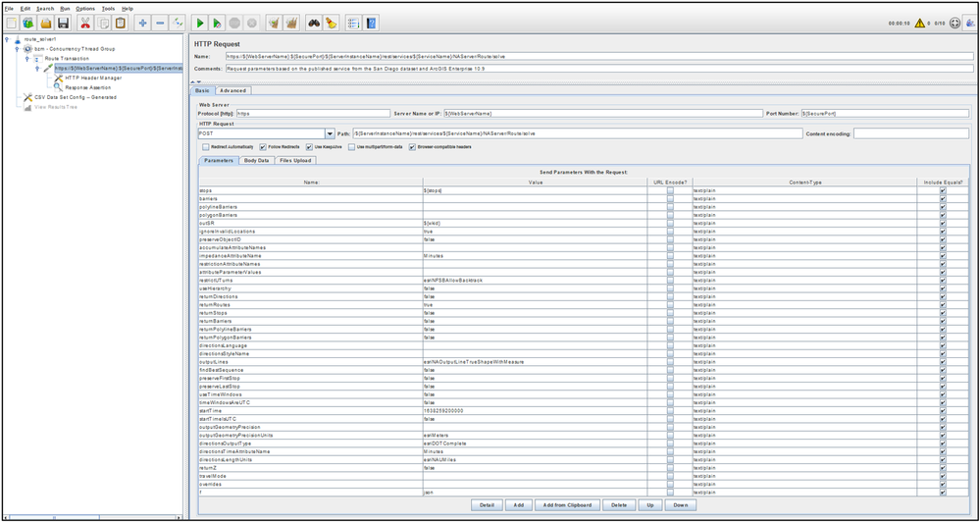Toggle Browser-compatible headers checkbox
The width and height of the screenshot is (980, 522).
point(412,147)
